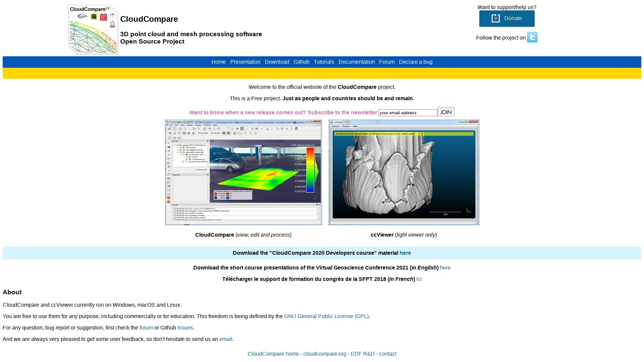Open the Documentation page
Screen dimensions: 644x362
click(356, 62)
